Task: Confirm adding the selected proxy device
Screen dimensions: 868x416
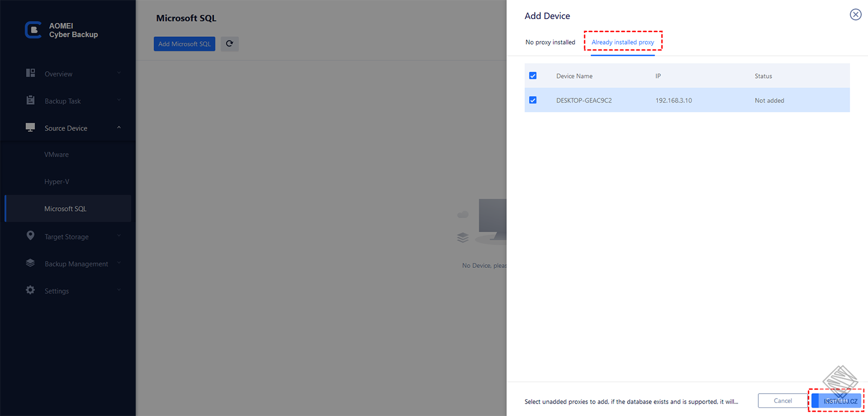Action: click(836, 401)
